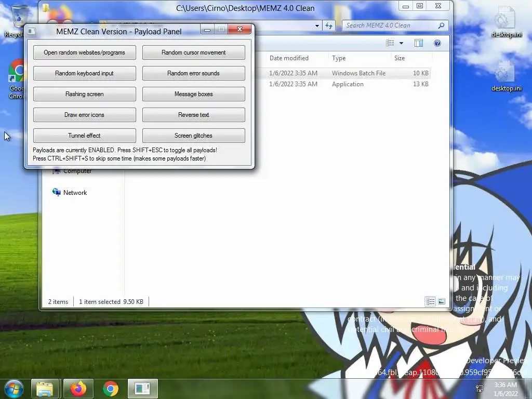This screenshot has height=399, width=532.
Task: Expand the address bar history dropdown
Action: click(x=317, y=25)
